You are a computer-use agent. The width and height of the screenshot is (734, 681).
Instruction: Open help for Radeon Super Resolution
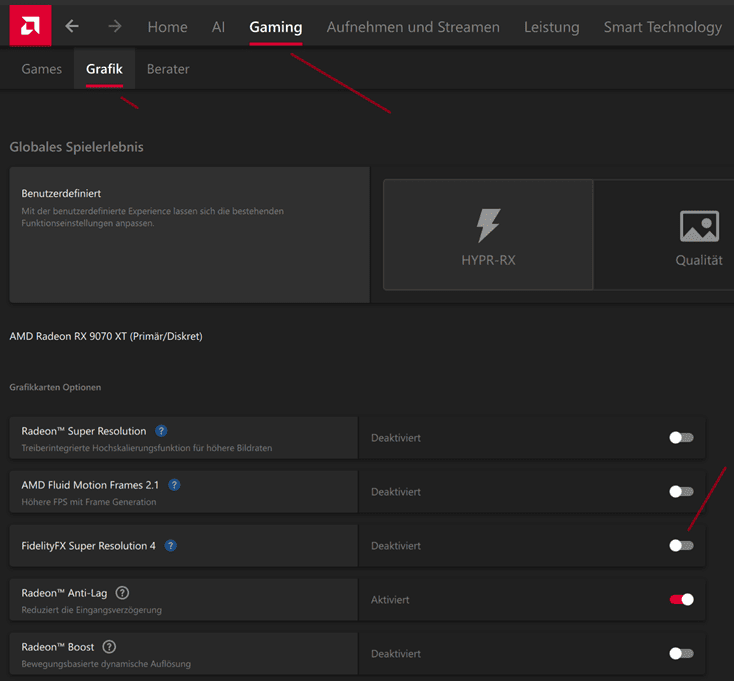click(x=161, y=431)
